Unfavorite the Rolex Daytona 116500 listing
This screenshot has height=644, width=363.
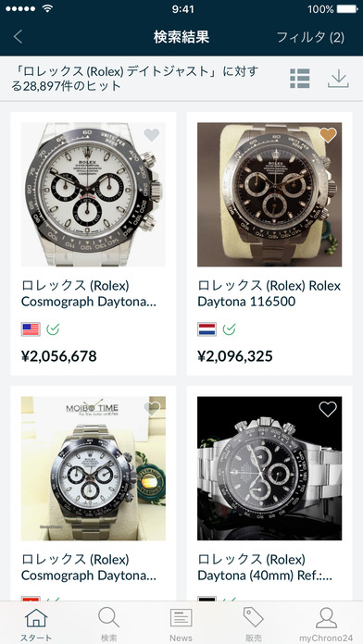click(x=328, y=135)
